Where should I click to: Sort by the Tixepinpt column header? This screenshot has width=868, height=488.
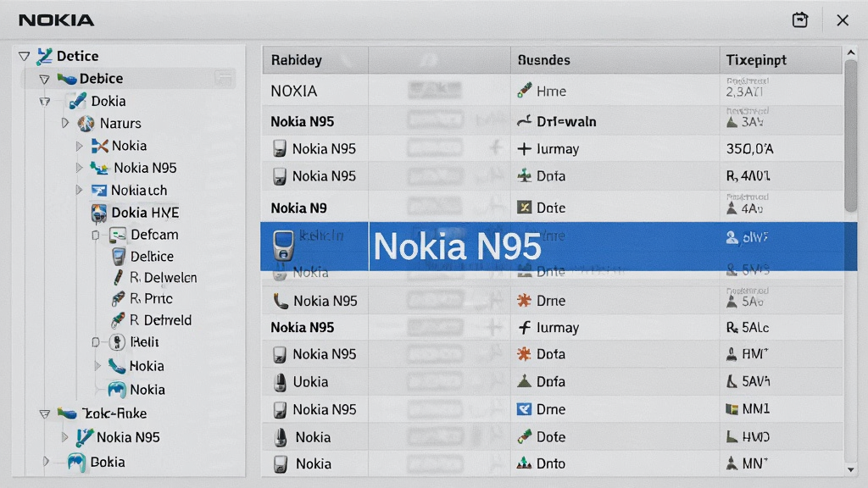coord(781,60)
